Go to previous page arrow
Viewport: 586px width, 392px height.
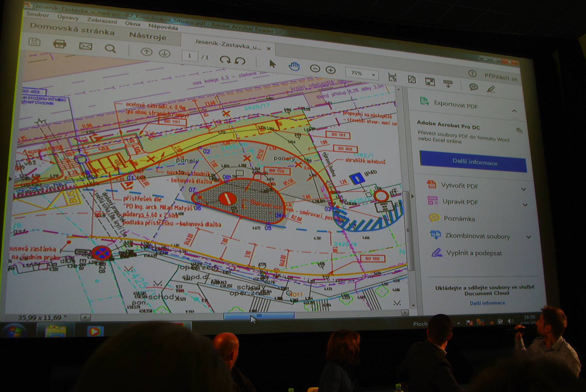pyautogui.click(x=146, y=52)
